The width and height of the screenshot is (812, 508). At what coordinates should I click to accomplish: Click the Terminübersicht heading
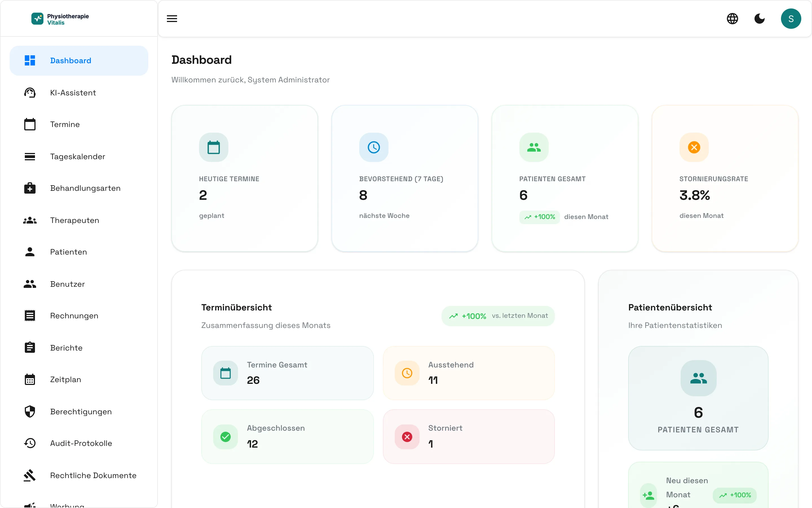coord(236,307)
